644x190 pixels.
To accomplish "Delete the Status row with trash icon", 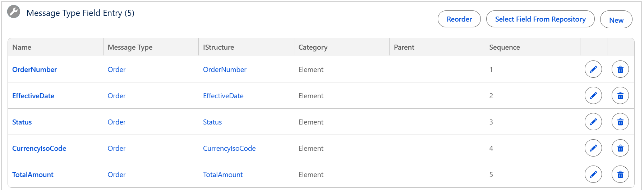I will coord(620,122).
